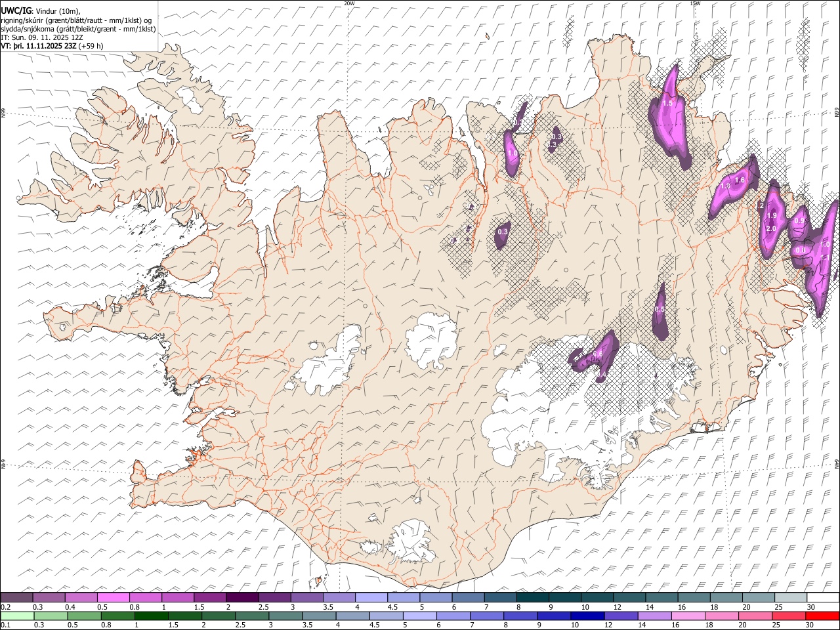Click the '1.6' snowfall value on the map

point(740,180)
